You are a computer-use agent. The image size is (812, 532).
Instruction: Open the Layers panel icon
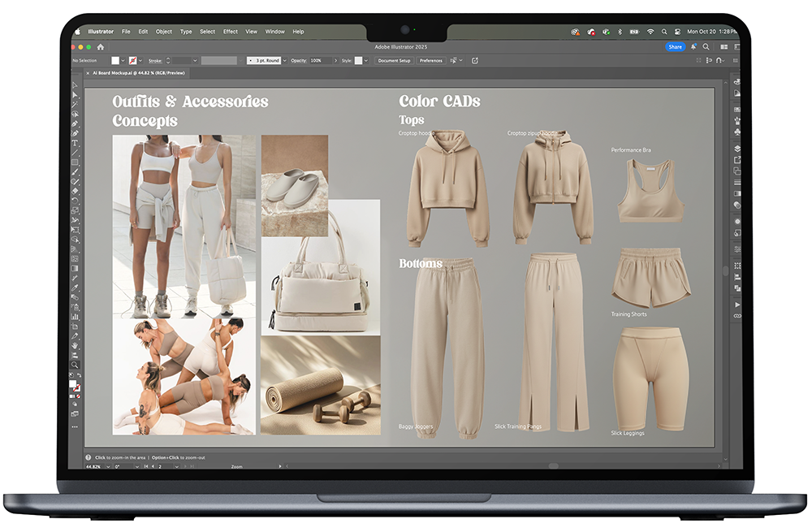pos(737,149)
